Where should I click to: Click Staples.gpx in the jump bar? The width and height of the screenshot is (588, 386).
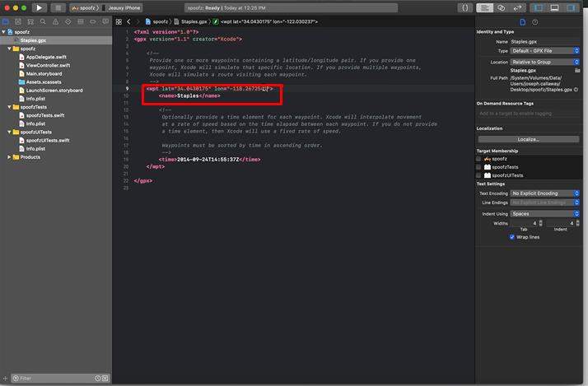click(x=194, y=21)
